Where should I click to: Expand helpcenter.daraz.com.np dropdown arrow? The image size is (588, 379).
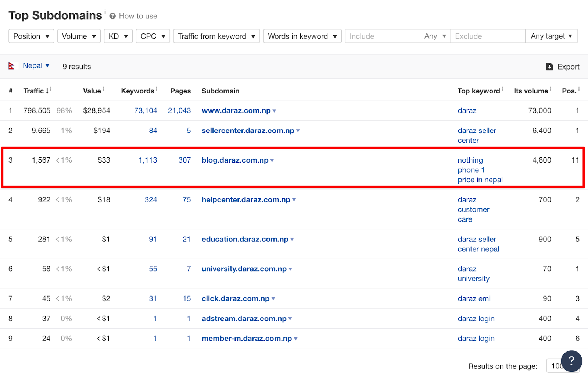click(x=294, y=200)
